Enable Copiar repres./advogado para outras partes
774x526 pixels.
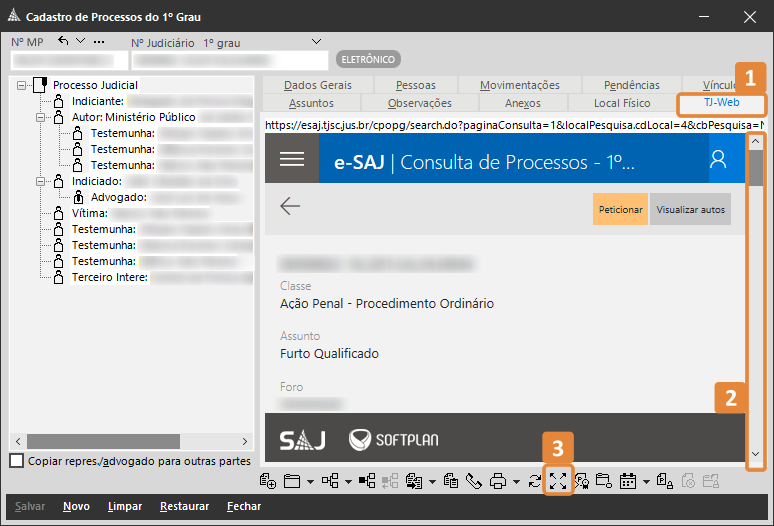click(15, 461)
